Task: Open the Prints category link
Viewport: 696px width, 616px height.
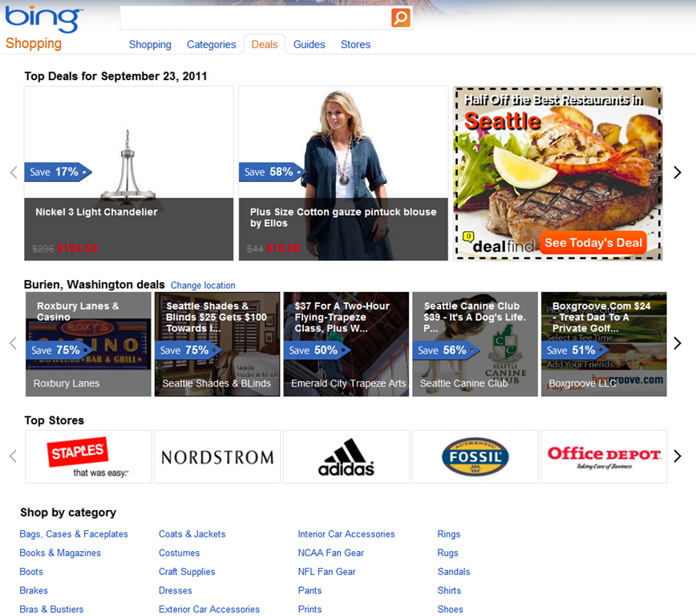Action: click(x=310, y=610)
